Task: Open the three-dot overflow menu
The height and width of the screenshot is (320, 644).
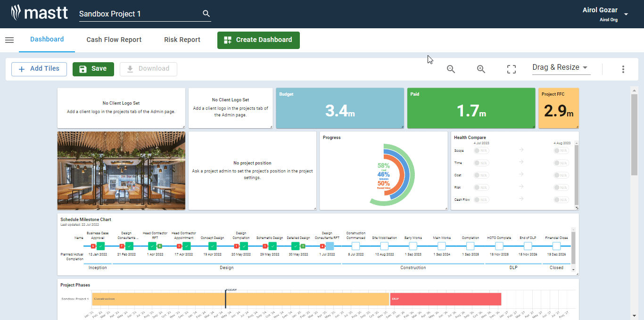Action: coord(623,69)
